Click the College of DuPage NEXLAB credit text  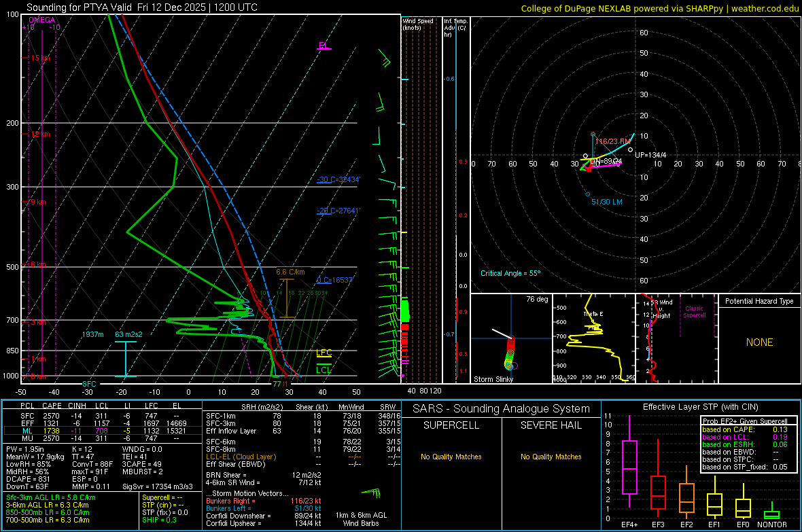[659, 8]
